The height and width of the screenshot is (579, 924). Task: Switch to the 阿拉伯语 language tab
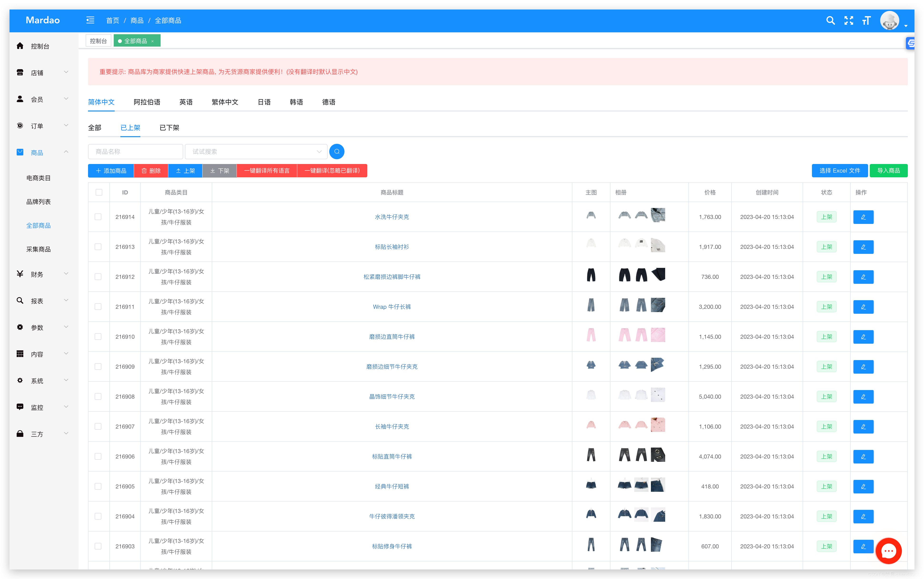click(147, 102)
